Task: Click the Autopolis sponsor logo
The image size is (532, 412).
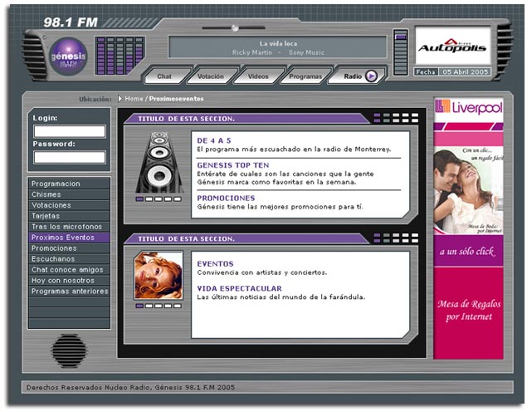Action: [x=451, y=46]
